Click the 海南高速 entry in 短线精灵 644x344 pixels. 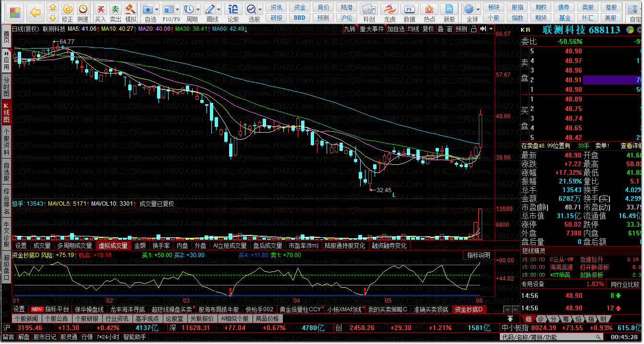(x=562, y=267)
